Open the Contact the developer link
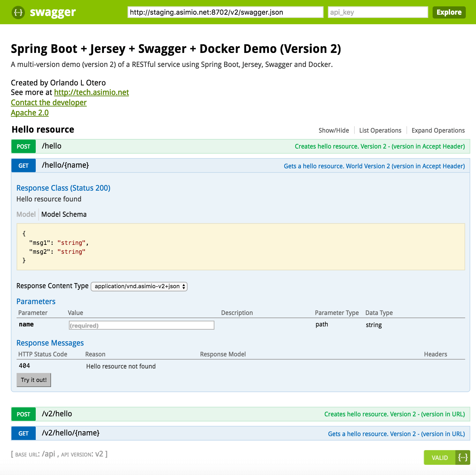Screen dimensions: 476x475 48,102
